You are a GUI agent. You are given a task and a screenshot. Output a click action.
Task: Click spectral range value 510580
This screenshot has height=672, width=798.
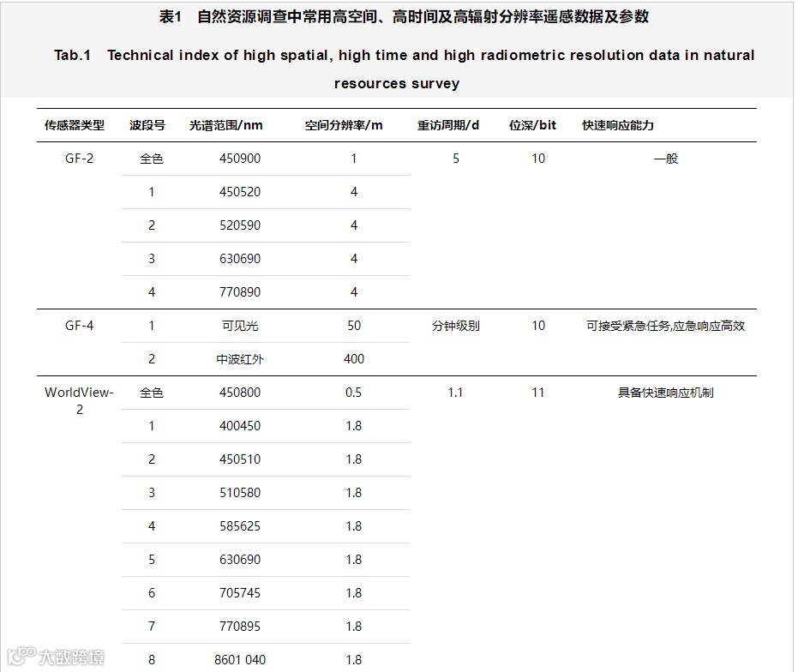(240, 493)
